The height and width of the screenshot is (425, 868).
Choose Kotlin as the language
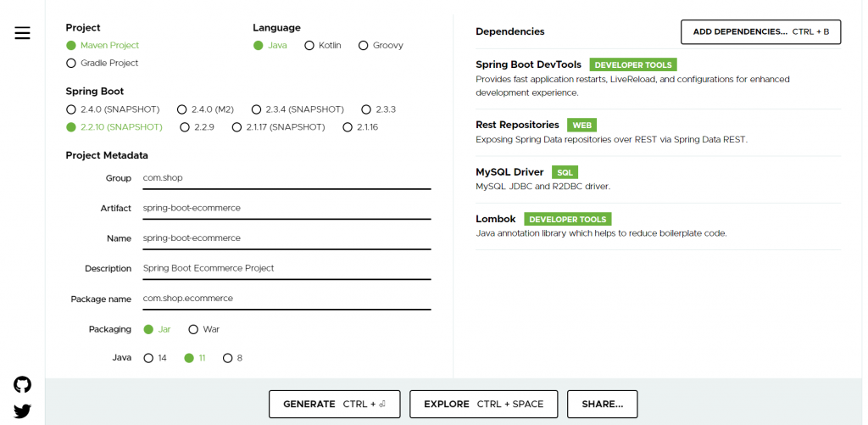pyautogui.click(x=309, y=46)
